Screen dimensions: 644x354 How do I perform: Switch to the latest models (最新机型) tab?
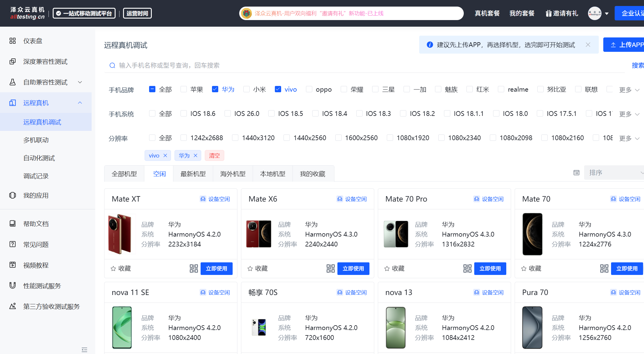[193, 174]
